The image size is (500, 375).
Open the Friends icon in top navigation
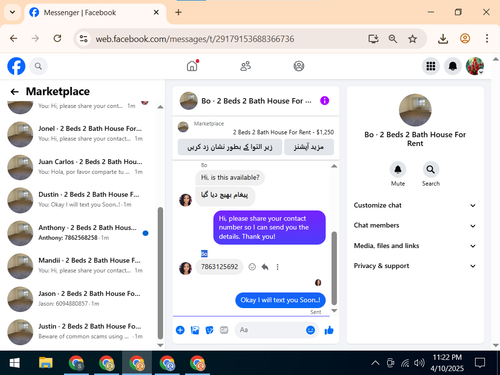pyautogui.click(x=246, y=66)
